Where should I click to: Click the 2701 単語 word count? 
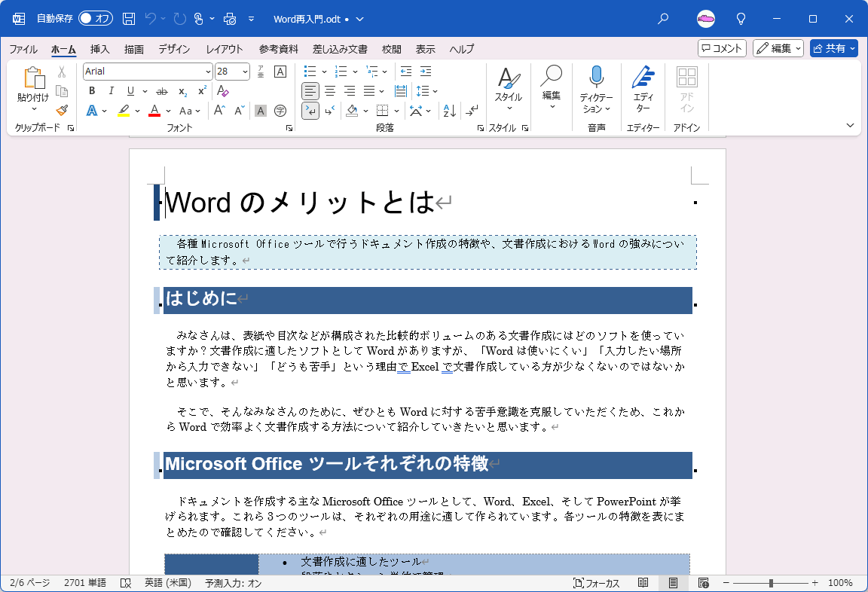point(84,583)
